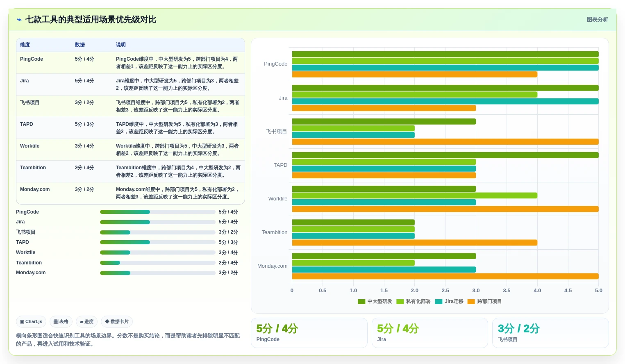Open the 飞书项目 3分 / 2分 data card
625x364 pixels.
[x=550, y=333]
